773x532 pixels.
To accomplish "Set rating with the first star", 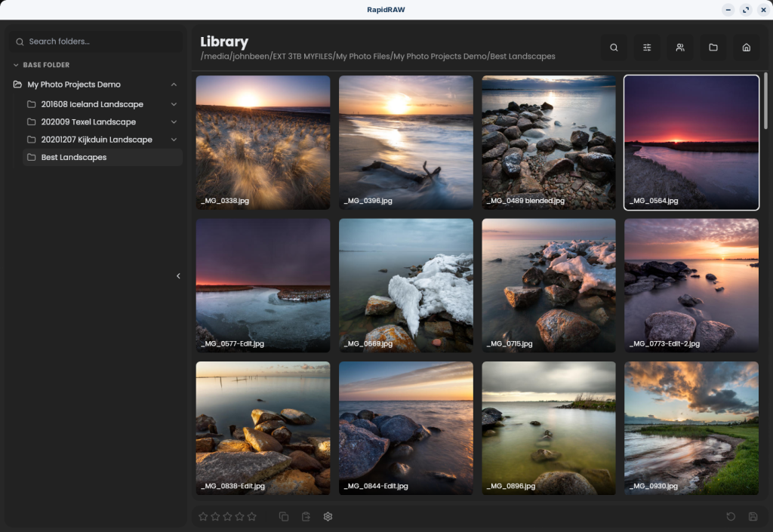I will [x=203, y=517].
